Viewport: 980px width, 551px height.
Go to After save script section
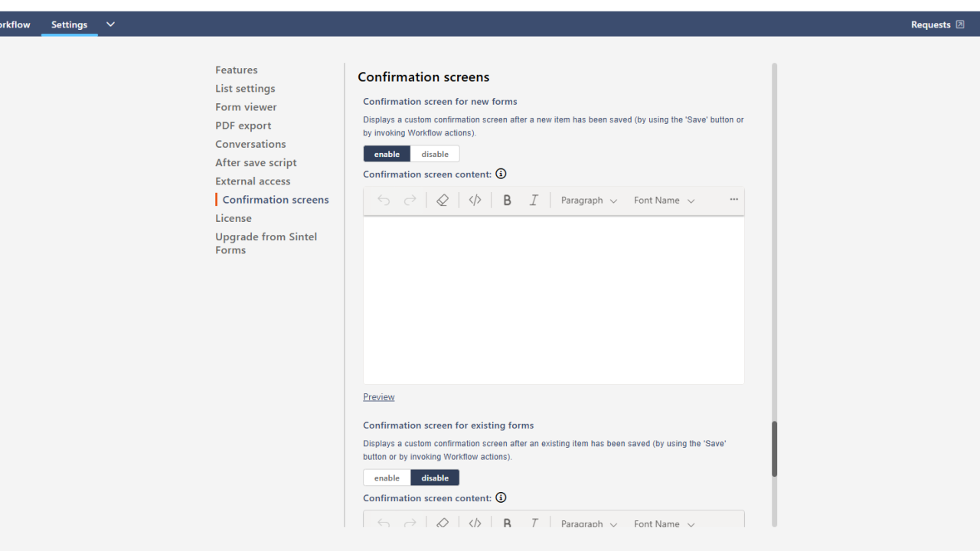[256, 162]
